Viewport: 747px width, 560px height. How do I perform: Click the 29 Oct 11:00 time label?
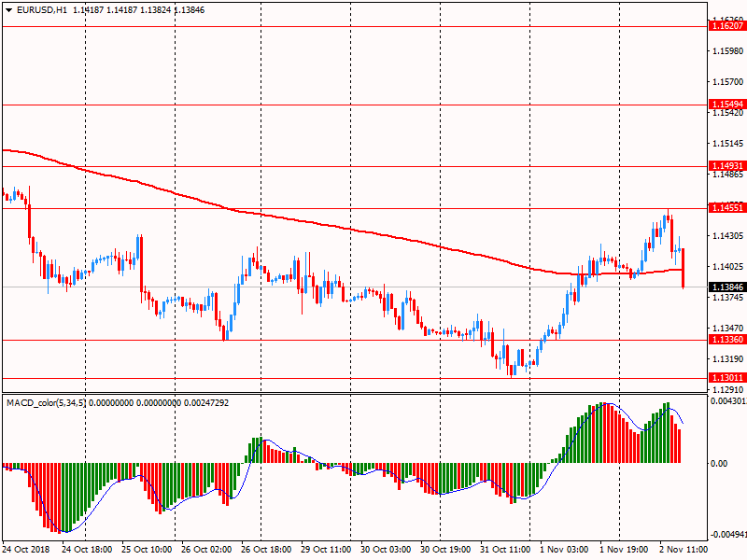[326, 549]
